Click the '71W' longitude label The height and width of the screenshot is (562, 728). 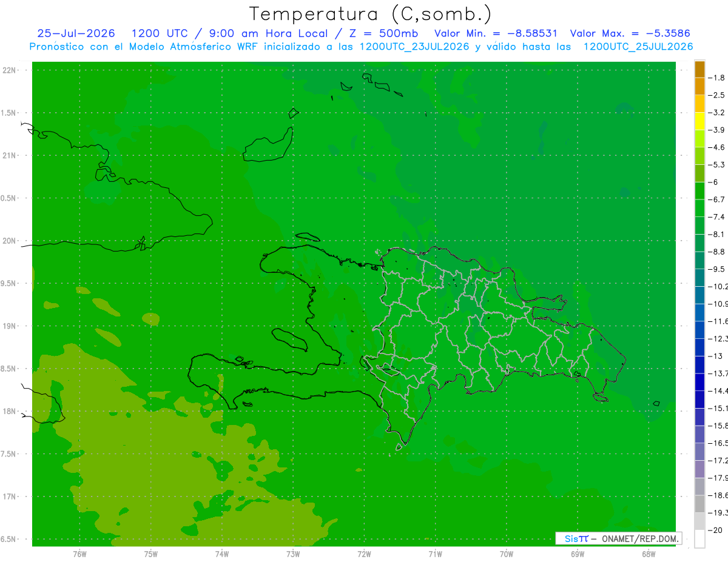pos(435,554)
